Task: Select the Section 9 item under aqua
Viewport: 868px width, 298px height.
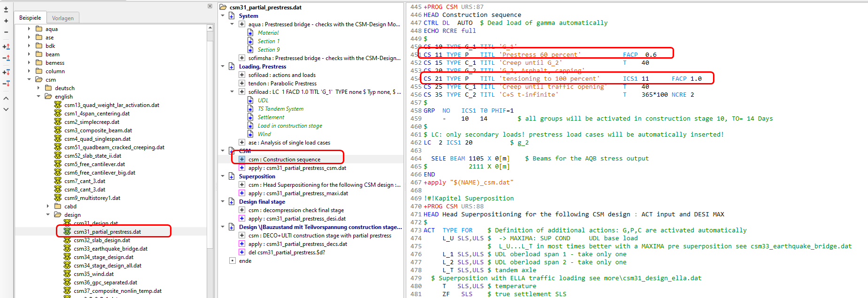Action: click(x=268, y=50)
